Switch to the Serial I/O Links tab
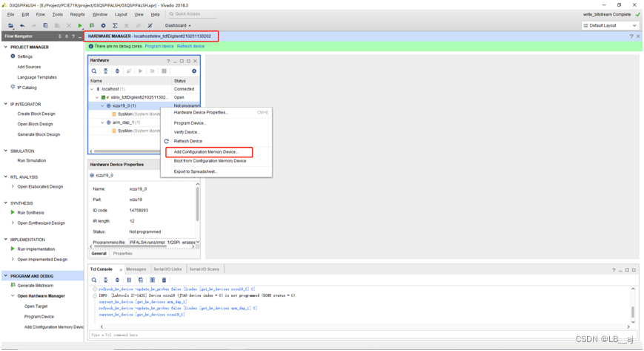Image resolution: width=644 pixels, height=351 pixels. click(x=167, y=269)
